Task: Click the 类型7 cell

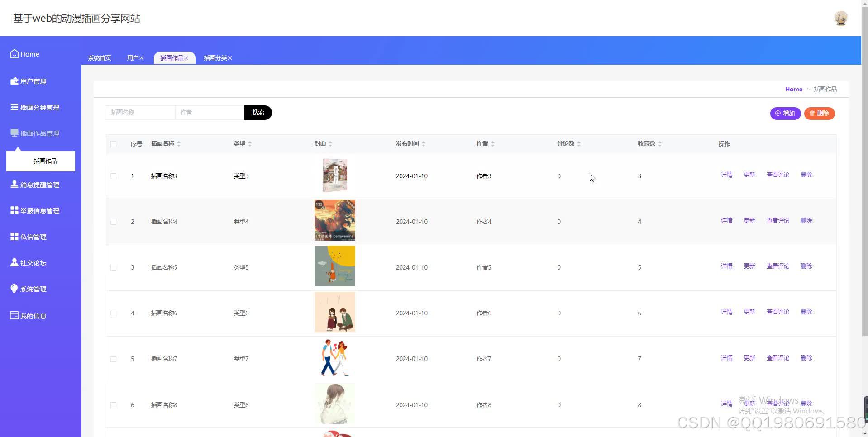Action: (x=241, y=359)
